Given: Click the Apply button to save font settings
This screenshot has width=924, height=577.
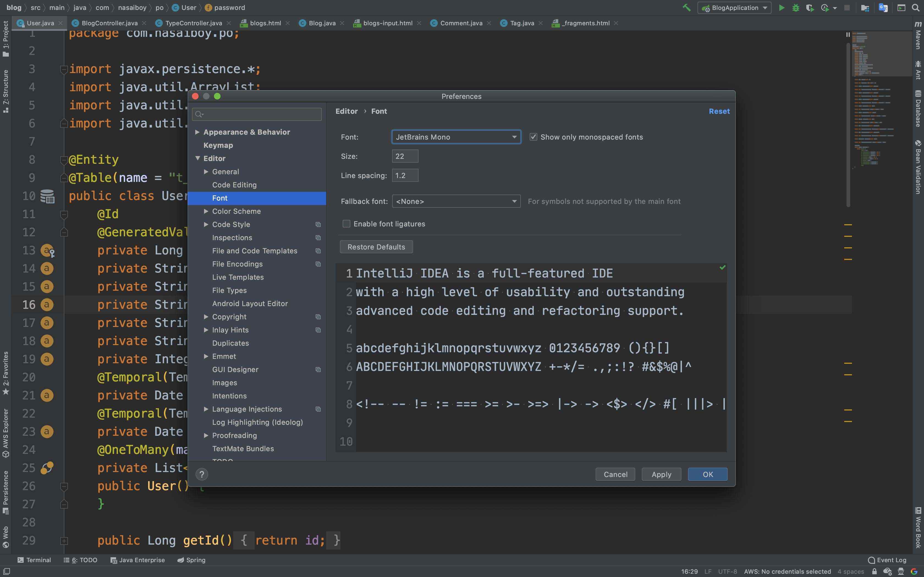Looking at the screenshot, I should [661, 474].
